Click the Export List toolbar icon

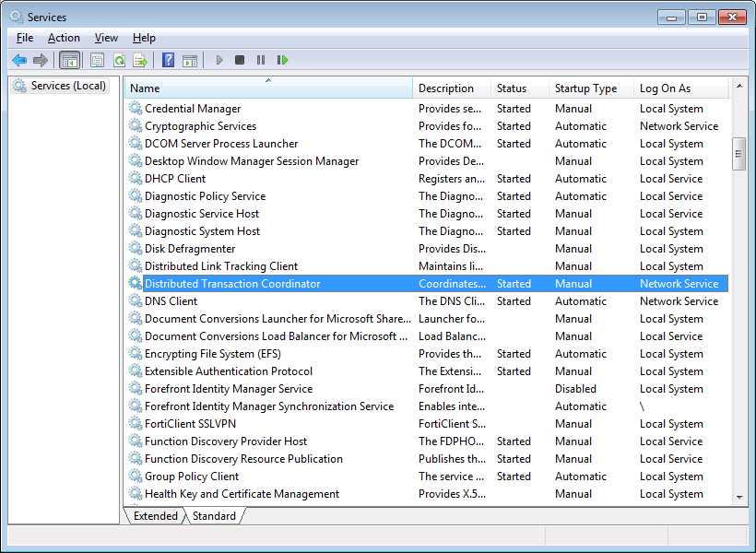pos(140,60)
